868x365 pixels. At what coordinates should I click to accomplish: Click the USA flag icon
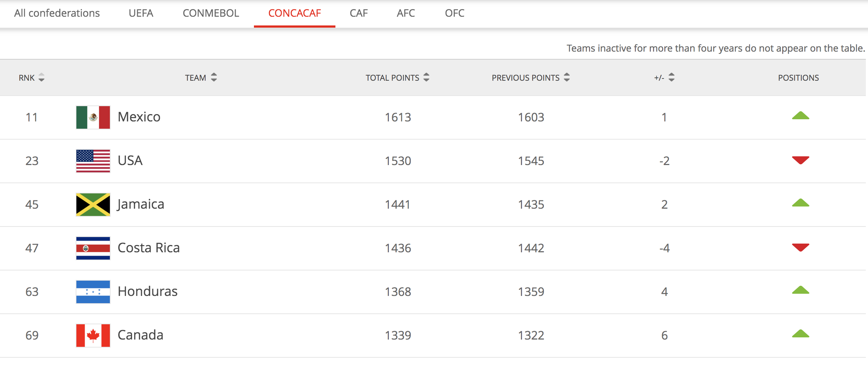93,161
